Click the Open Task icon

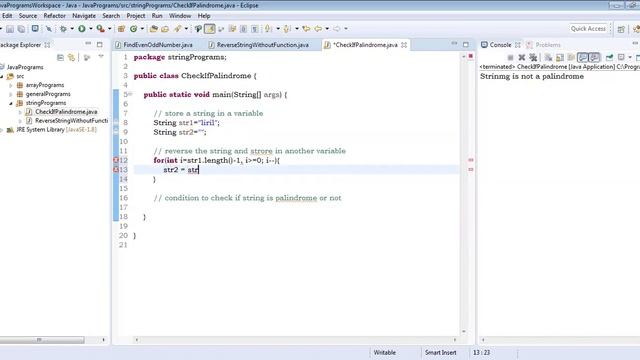point(165,29)
